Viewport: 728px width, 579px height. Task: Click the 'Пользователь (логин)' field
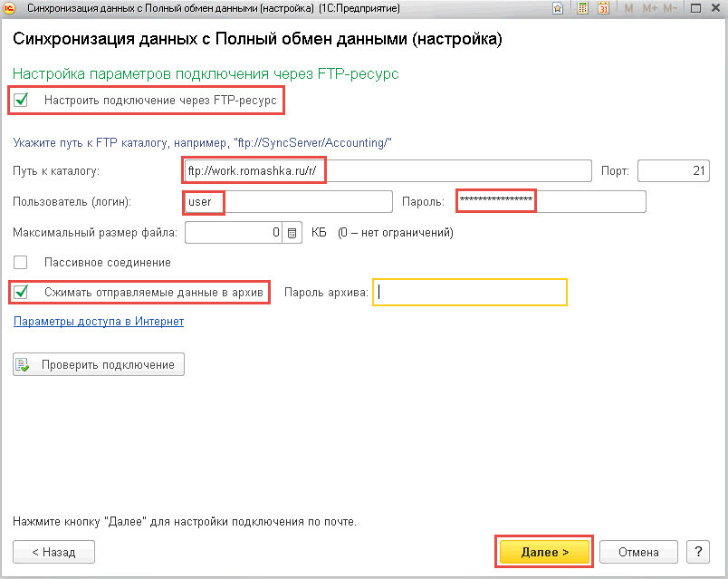point(289,202)
